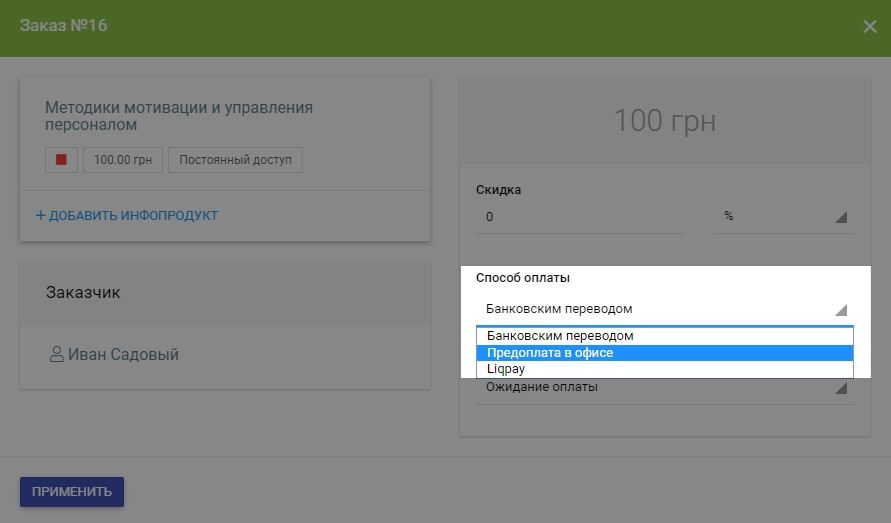Image resolution: width=891 pixels, height=523 pixels.
Task: Add a product via Добавить инфопродукт
Action: click(127, 215)
